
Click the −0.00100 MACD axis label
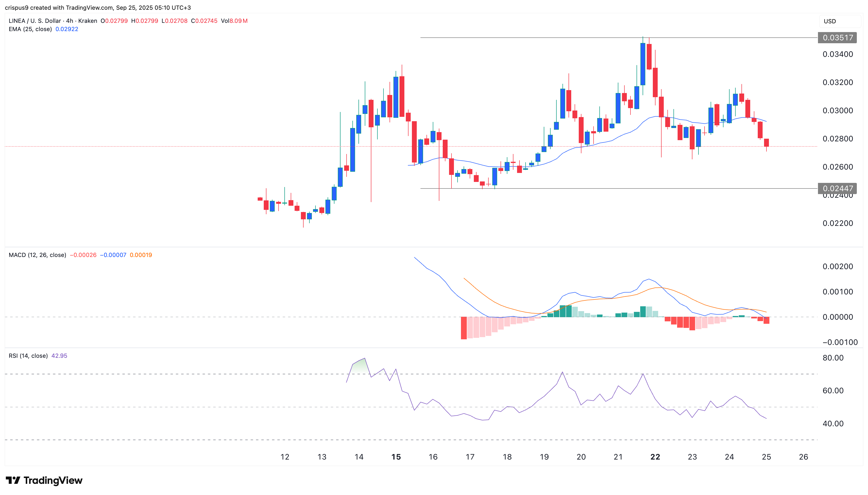[x=840, y=342]
